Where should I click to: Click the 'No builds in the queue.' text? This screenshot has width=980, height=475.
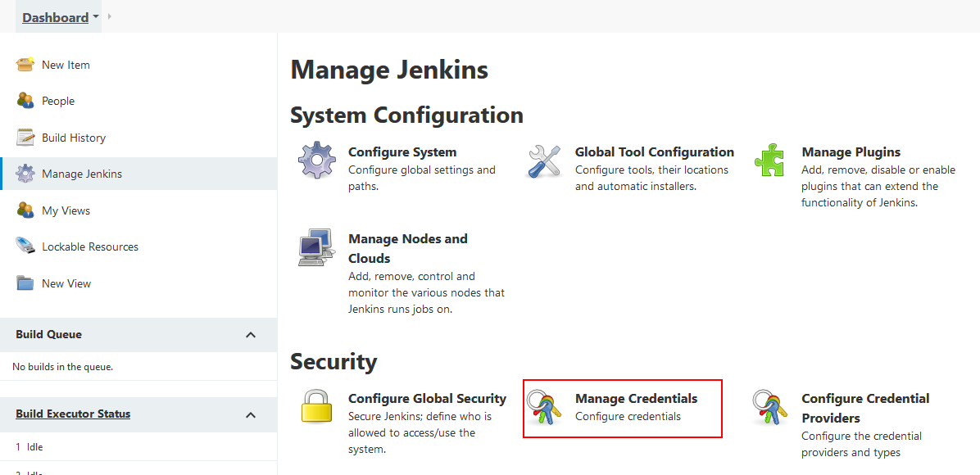[x=62, y=367]
